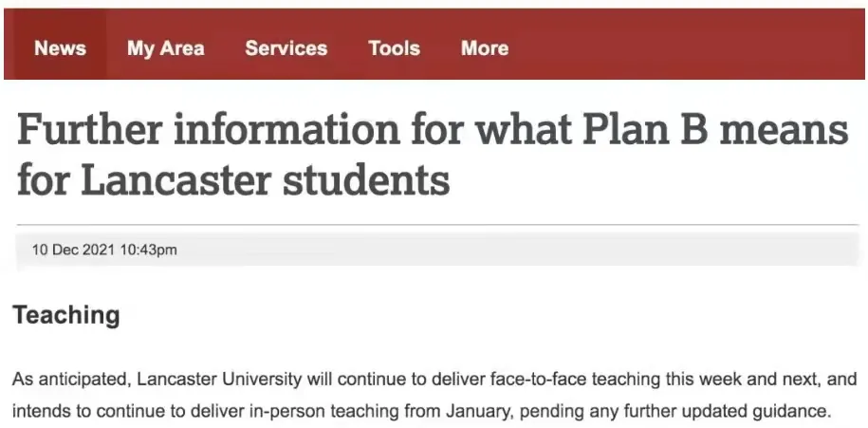Viewport: 868px width, 428px height.
Task: Click empty space in red navigation bar
Action: [693, 48]
